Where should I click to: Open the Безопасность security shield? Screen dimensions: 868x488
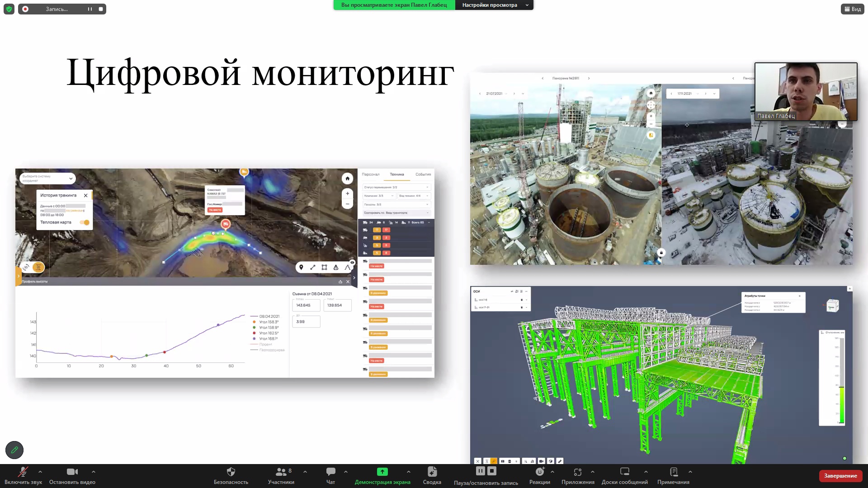click(x=231, y=476)
